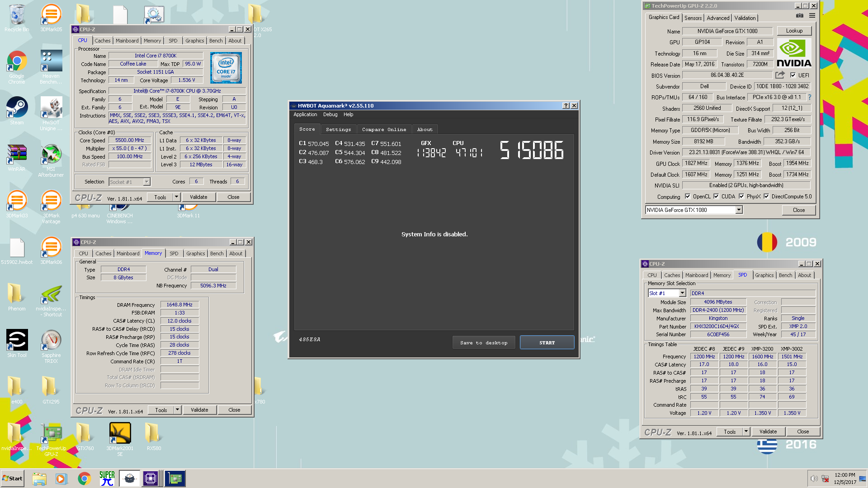Toggle the PhysX checkbox in GPU-Z
The image size is (868, 488).
741,197
